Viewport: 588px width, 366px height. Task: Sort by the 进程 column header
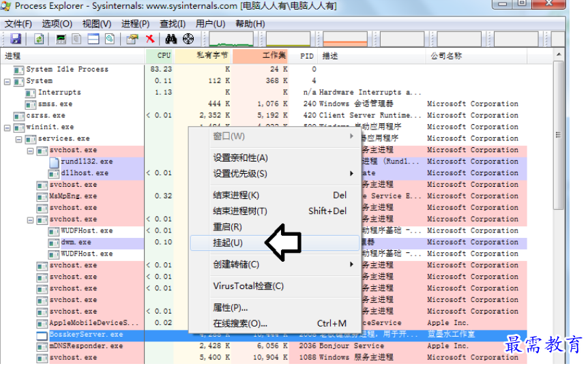tap(73, 56)
